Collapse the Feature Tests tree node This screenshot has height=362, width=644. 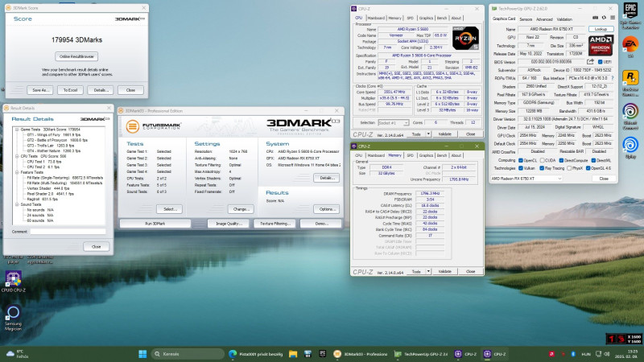(17, 172)
